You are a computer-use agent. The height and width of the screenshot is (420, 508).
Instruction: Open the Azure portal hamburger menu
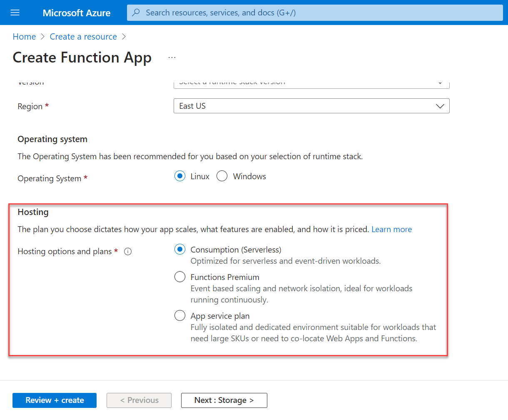click(15, 12)
